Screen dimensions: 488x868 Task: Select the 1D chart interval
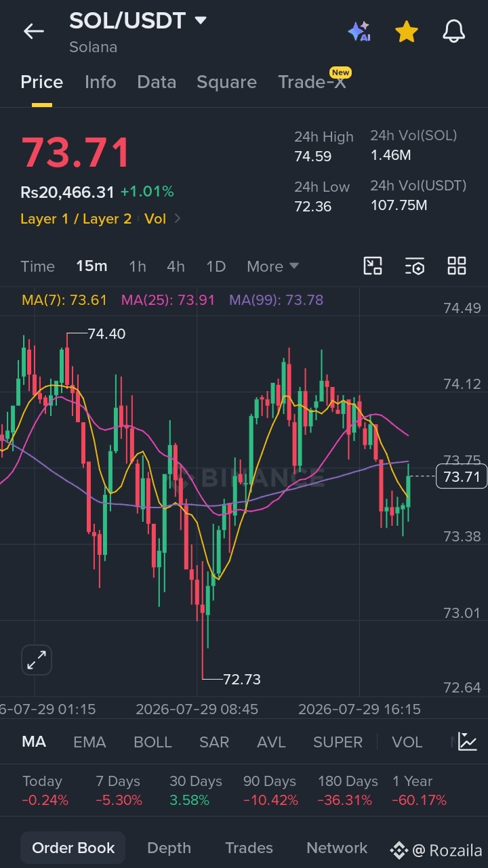[216, 266]
